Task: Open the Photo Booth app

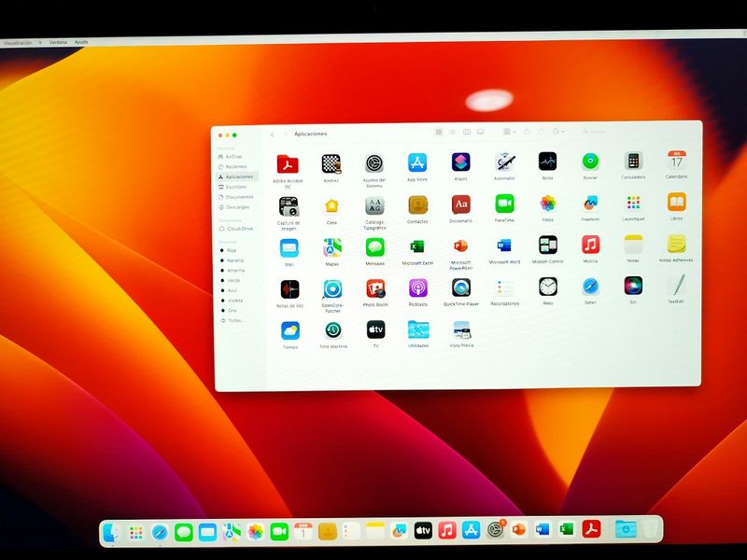Action: [x=375, y=288]
